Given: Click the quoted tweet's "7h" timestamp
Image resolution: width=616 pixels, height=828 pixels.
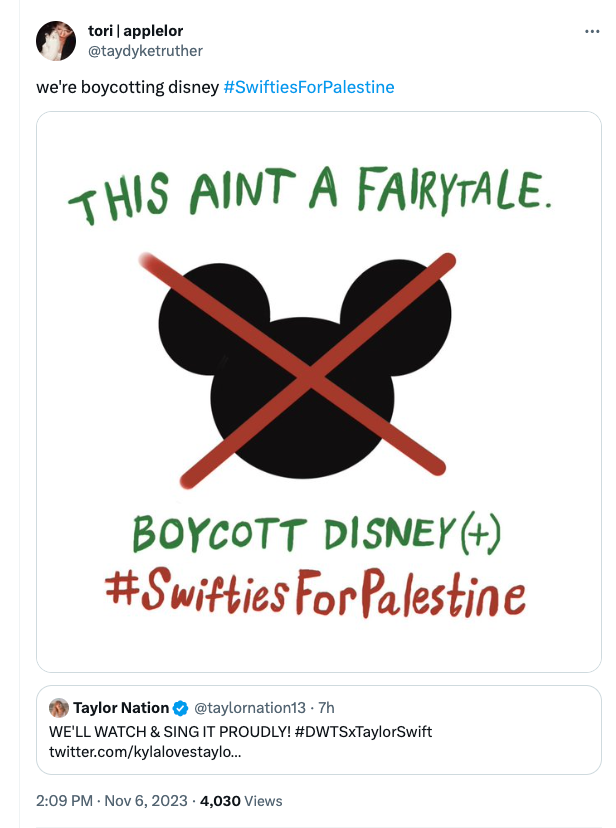Looking at the screenshot, I should point(326,708).
